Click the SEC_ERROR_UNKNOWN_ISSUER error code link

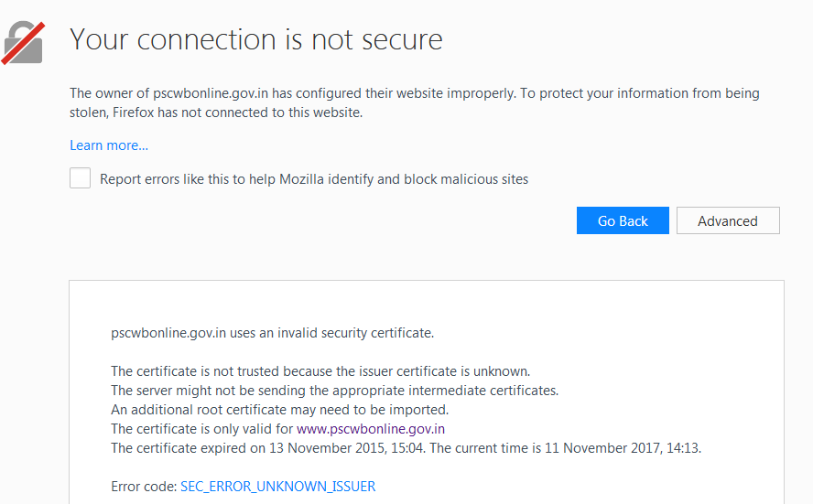click(278, 487)
